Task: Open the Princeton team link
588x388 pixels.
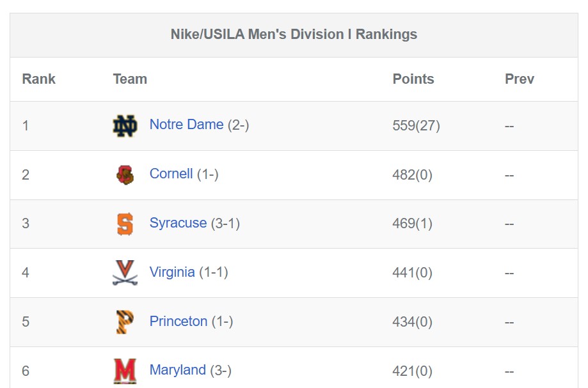Action: point(179,322)
